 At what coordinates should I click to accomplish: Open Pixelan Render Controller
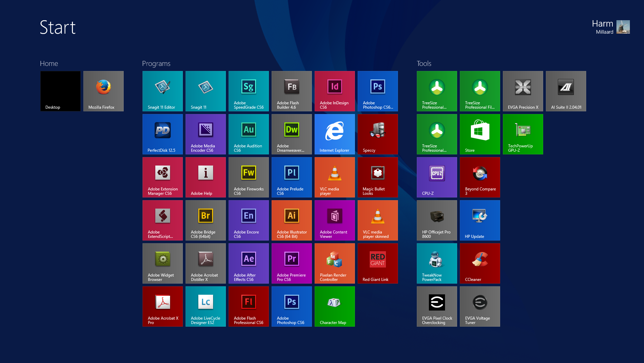pyautogui.click(x=335, y=263)
